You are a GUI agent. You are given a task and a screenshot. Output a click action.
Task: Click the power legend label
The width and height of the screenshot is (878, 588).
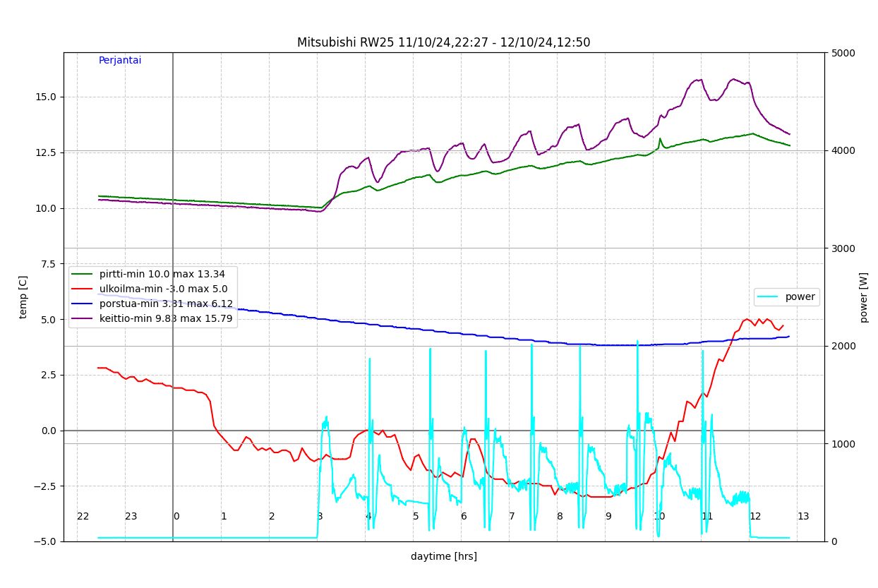click(800, 297)
